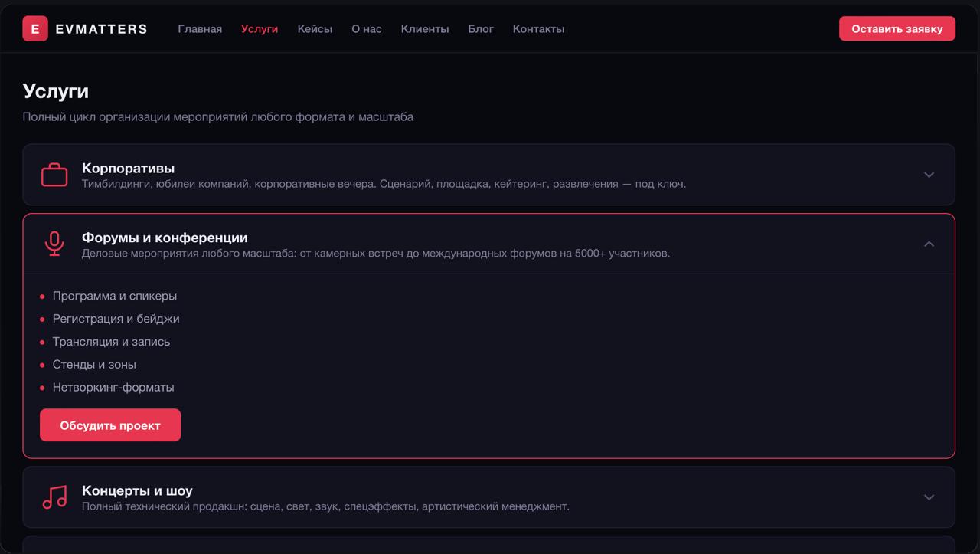The image size is (980, 554).
Task: Click the red EVMATTERS logo icon
Action: tap(35, 29)
